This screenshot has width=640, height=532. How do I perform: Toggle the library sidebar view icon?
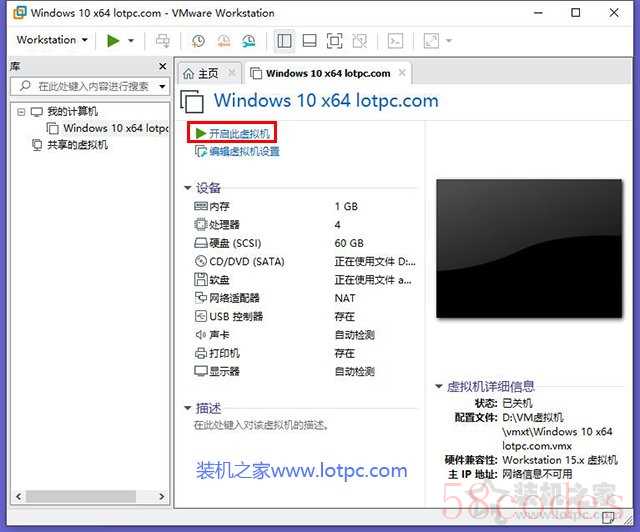pyautogui.click(x=284, y=40)
